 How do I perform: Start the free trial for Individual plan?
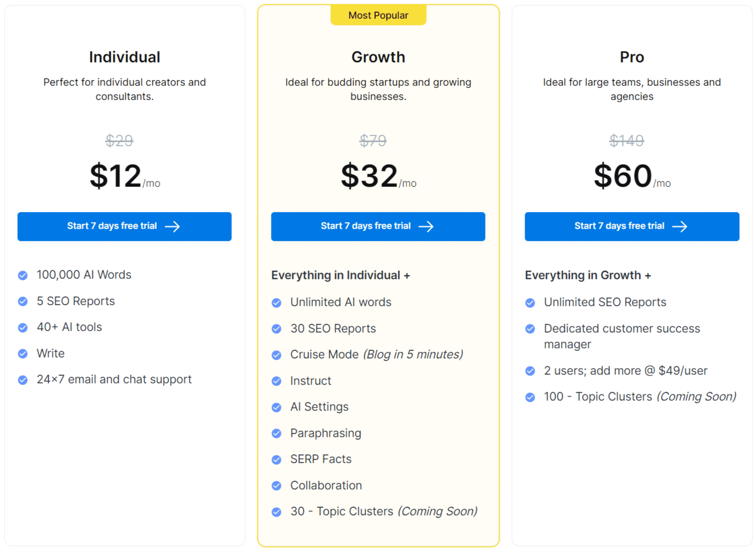(x=124, y=226)
